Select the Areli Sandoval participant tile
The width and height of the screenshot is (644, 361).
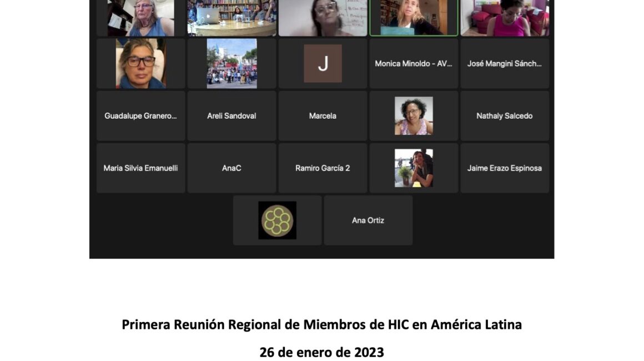(232, 116)
